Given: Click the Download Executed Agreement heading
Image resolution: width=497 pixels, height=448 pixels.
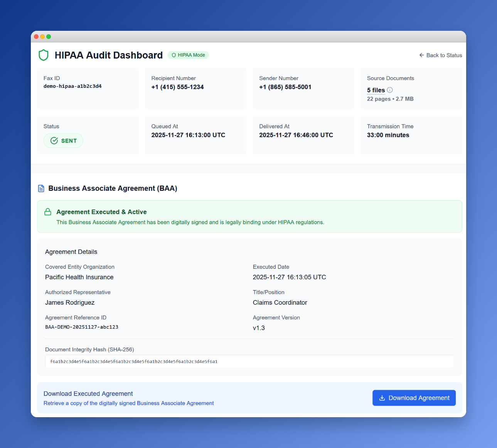Looking at the screenshot, I should click(88, 394).
